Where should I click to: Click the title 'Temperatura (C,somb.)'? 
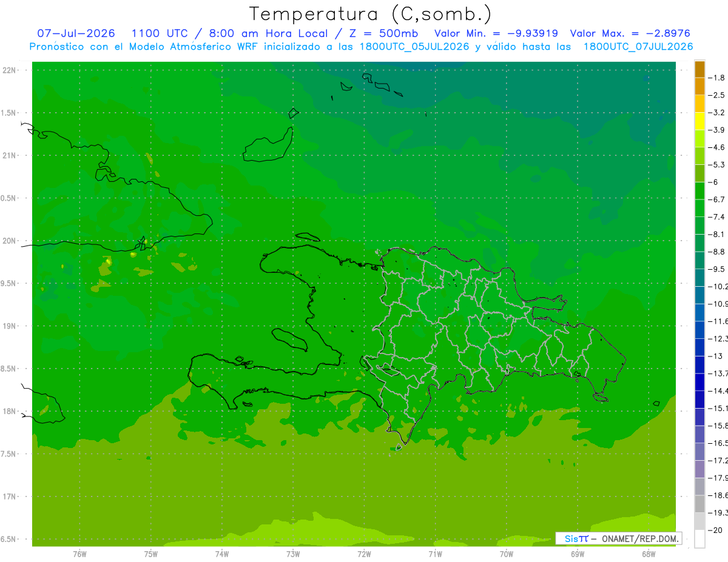pyautogui.click(x=370, y=15)
